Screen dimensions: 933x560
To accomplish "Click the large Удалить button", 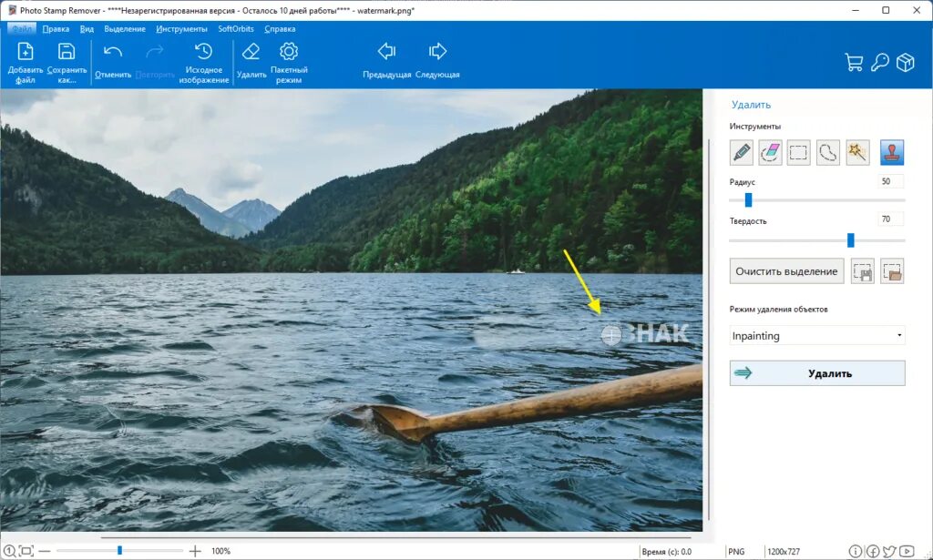I will tap(817, 373).
